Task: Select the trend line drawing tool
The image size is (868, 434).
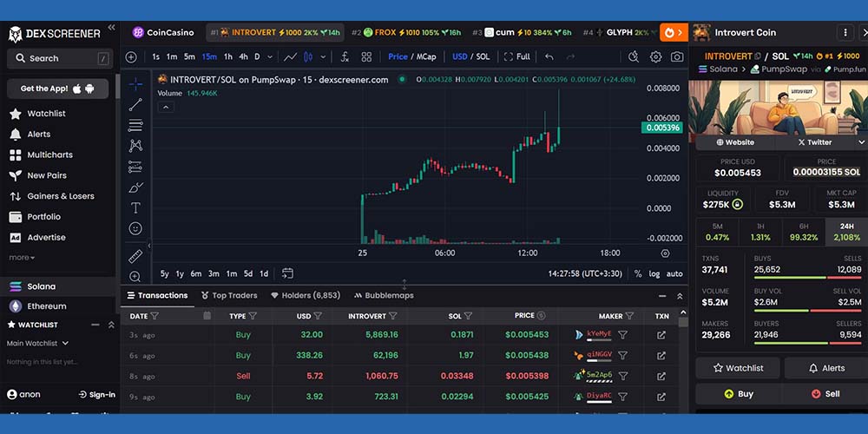Action: [135, 104]
